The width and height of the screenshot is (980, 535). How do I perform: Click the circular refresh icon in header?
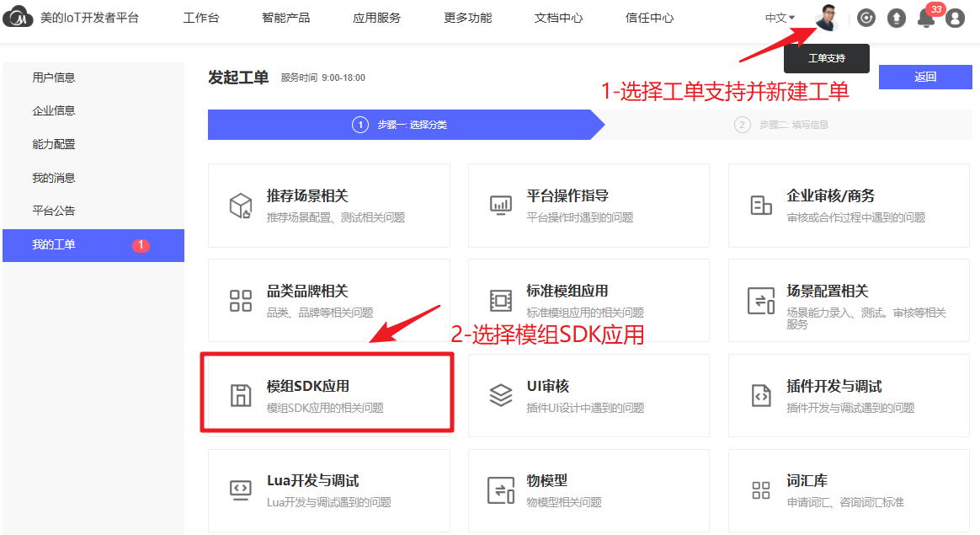tap(866, 18)
